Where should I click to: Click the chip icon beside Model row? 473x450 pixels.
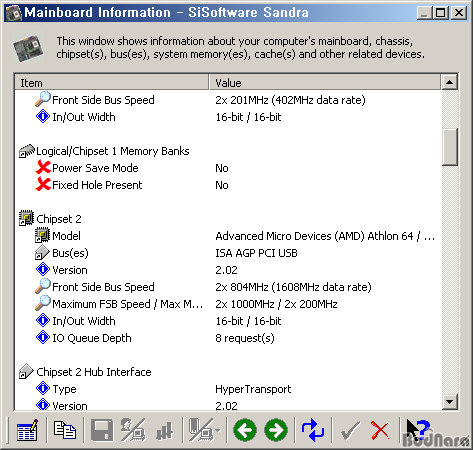(x=42, y=235)
